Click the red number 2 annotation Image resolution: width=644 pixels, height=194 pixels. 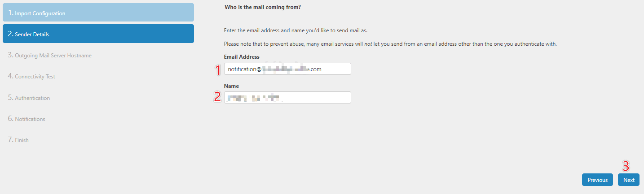(217, 97)
